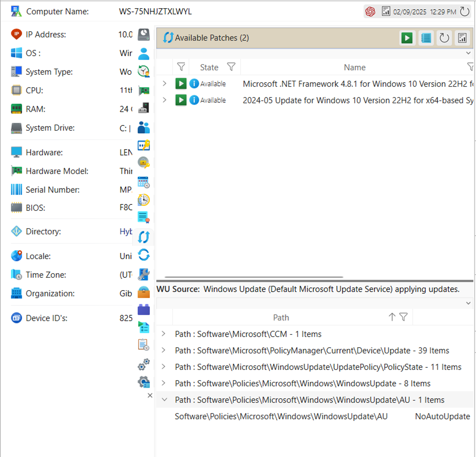Click the Serial Number label
Screen dimensions: 476x457
52,190
